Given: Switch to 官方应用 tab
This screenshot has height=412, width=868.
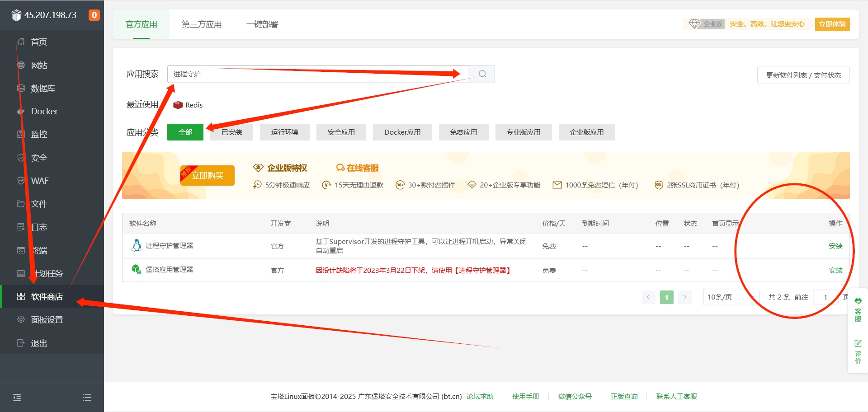Looking at the screenshot, I should click(x=142, y=24).
